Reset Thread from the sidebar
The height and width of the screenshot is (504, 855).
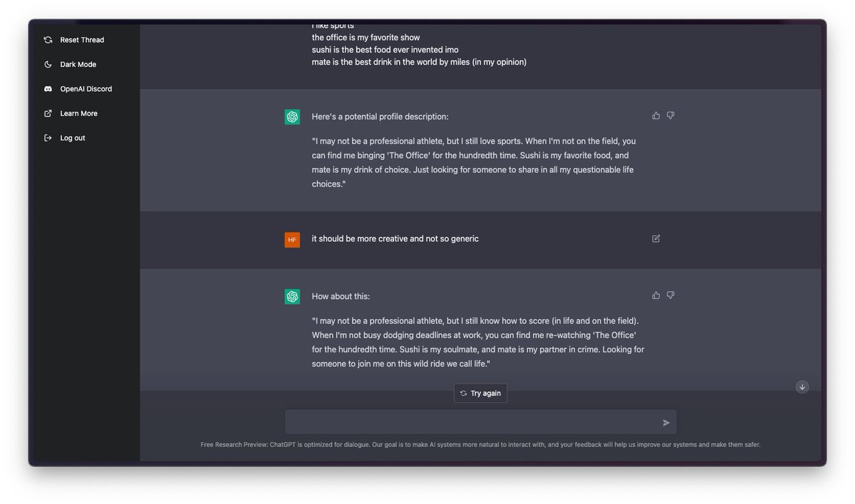click(82, 40)
